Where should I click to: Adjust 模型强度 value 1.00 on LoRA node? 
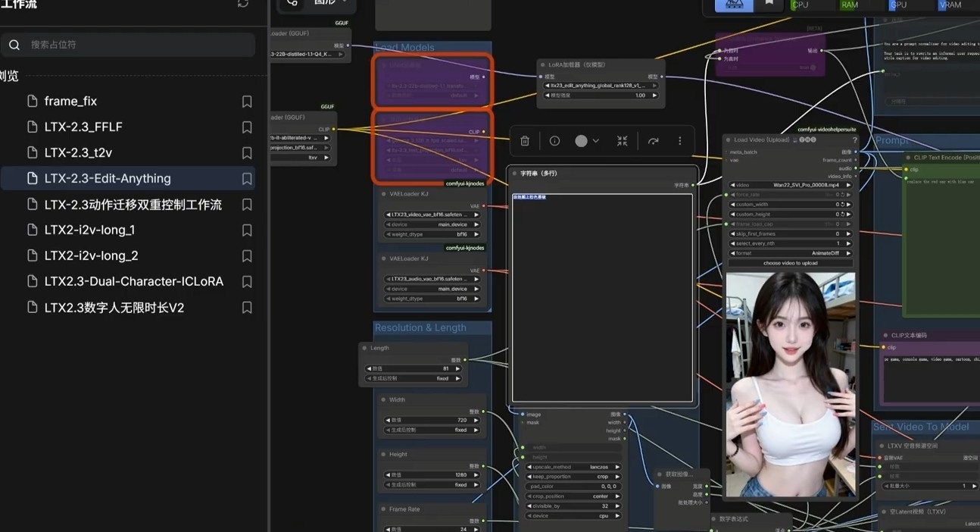click(601, 95)
